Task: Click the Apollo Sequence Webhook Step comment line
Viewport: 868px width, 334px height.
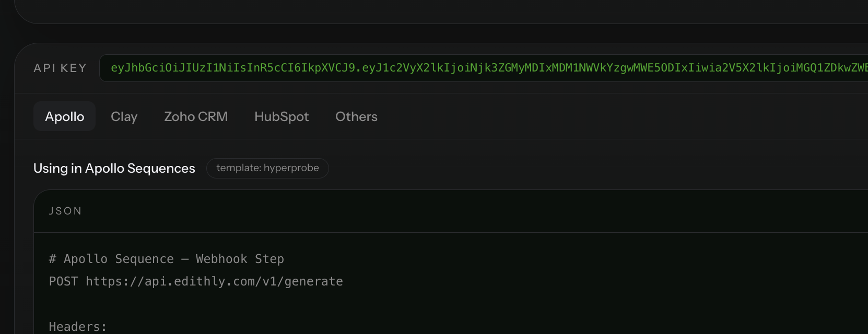Action: [167, 259]
